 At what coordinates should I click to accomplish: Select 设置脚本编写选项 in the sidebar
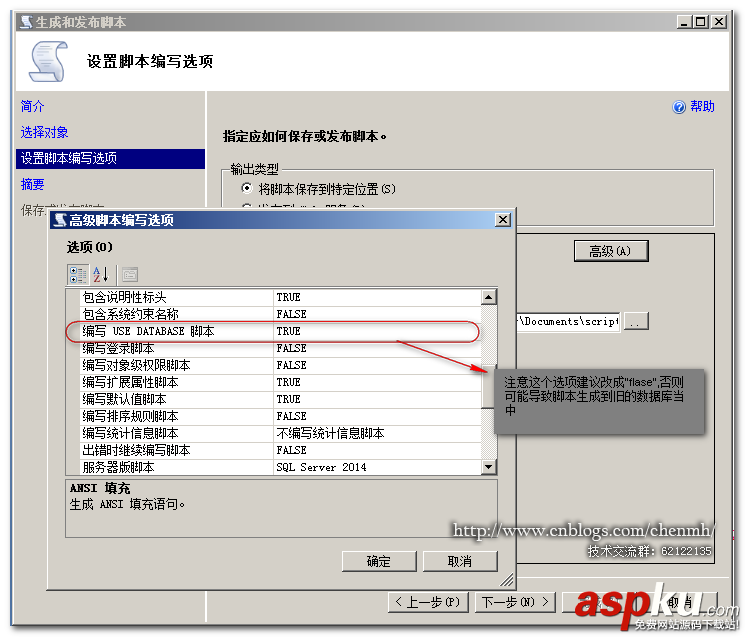(x=110, y=158)
